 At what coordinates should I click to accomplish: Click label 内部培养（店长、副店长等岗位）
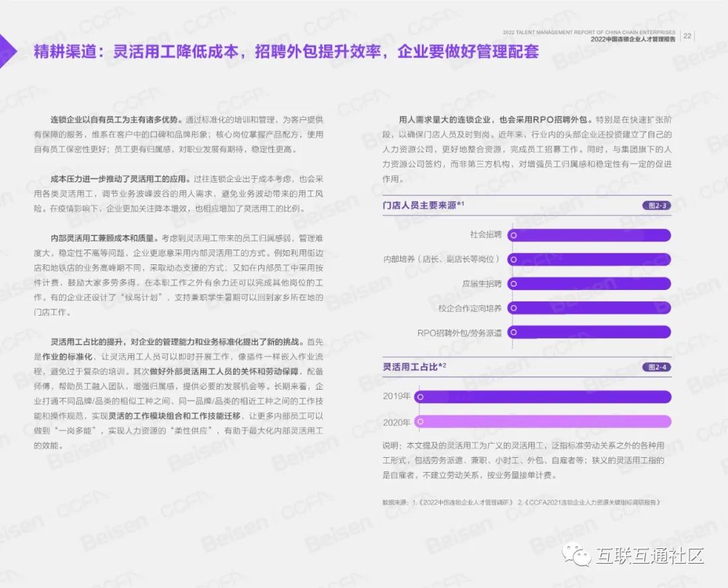click(442, 259)
